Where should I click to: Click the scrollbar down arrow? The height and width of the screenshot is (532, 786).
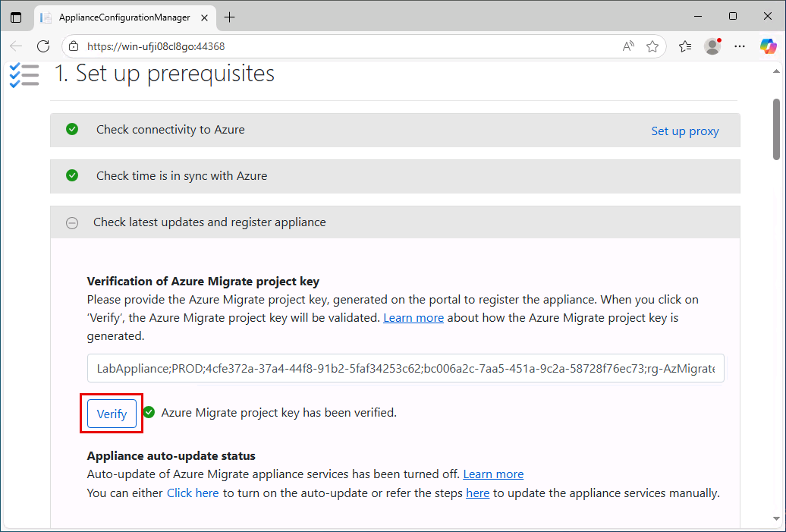coord(776,518)
